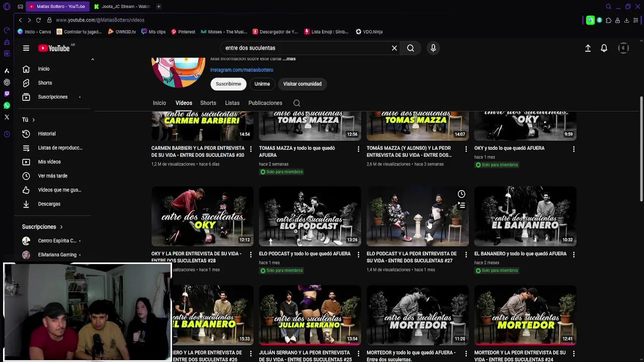Open the YouTube upload/create icon
The image size is (644, 362).
pos(588,48)
